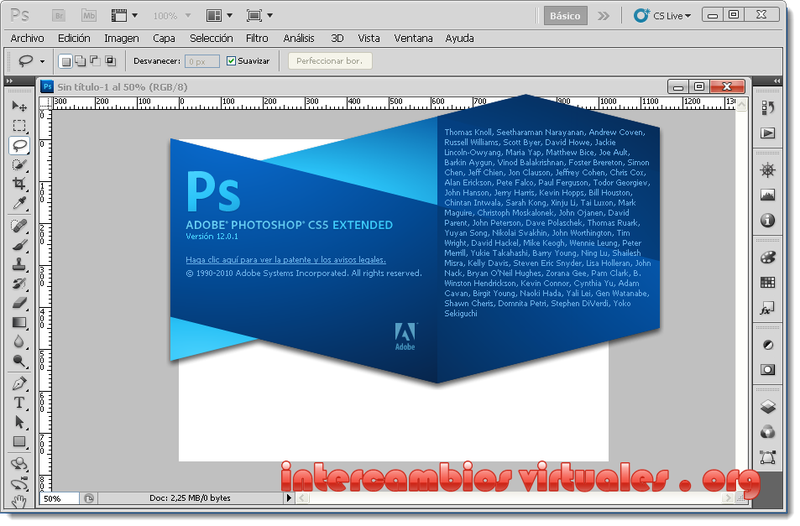Select the Brush tool
The image size is (800, 526).
coord(19,245)
